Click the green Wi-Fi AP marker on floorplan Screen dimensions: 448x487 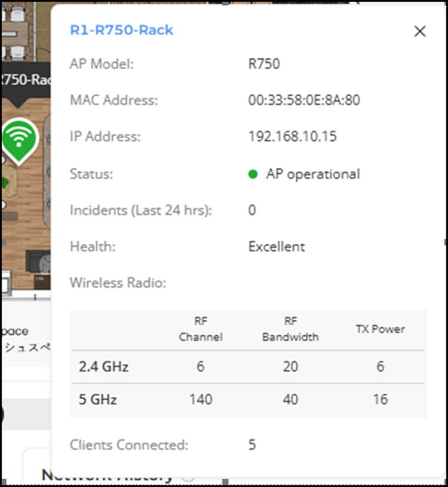tap(19, 138)
